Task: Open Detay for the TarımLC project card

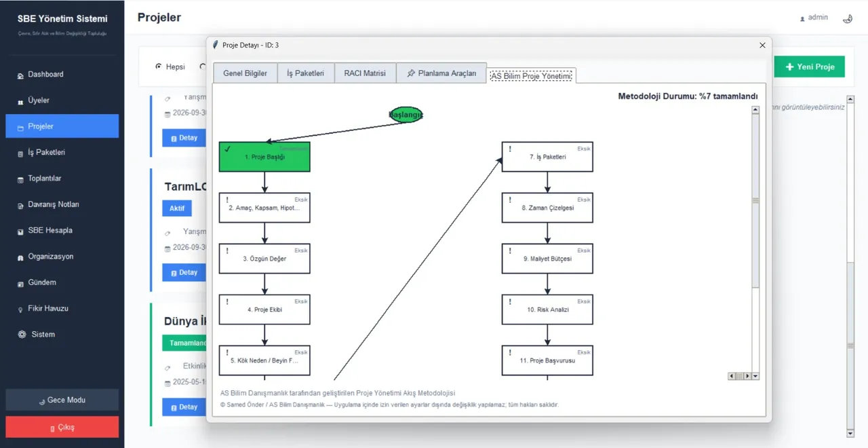Action: (x=184, y=273)
